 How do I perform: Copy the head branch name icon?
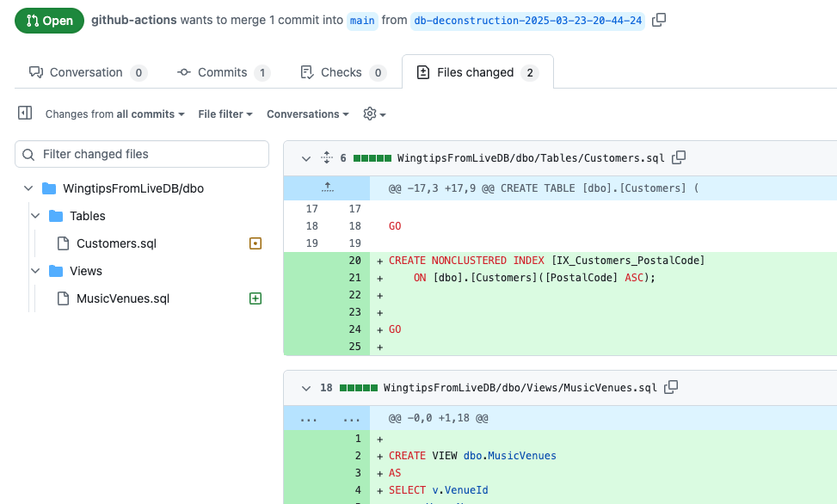pos(659,21)
